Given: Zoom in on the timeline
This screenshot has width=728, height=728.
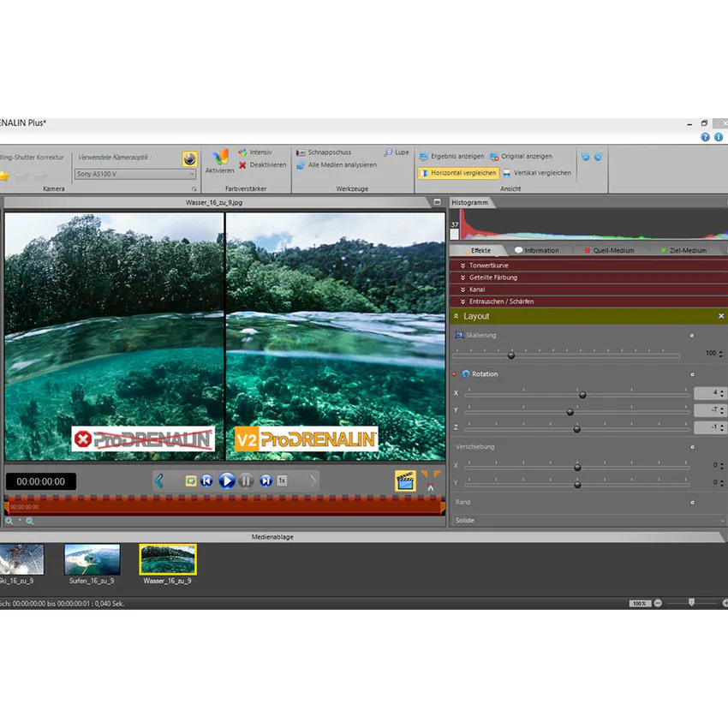Looking at the screenshot, I should point(9,521).
